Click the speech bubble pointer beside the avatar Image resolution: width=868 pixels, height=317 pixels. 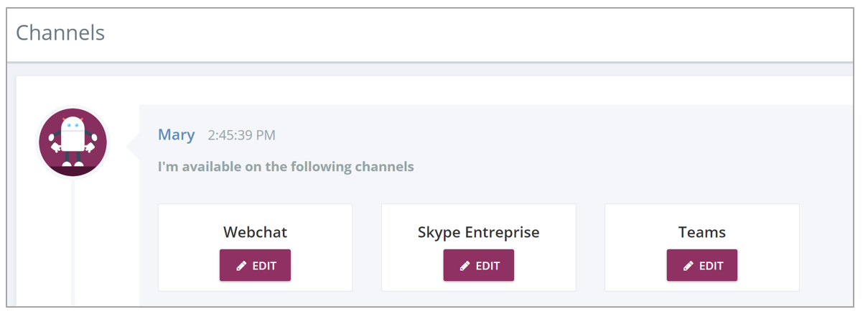pyautogui.click(x=133, y=146)
